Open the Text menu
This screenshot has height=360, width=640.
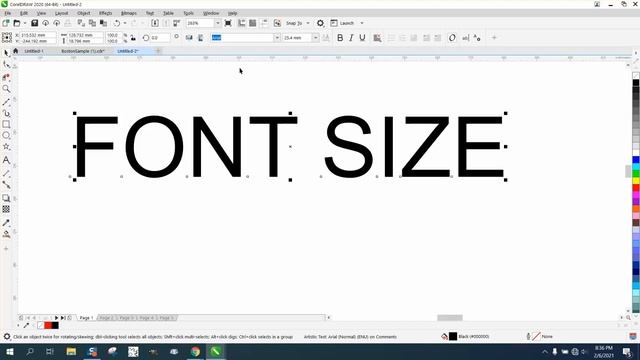pos(150,13)
